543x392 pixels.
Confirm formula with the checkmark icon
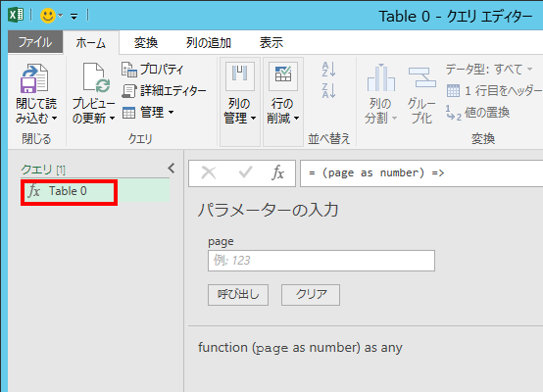(x=245, y=172)
